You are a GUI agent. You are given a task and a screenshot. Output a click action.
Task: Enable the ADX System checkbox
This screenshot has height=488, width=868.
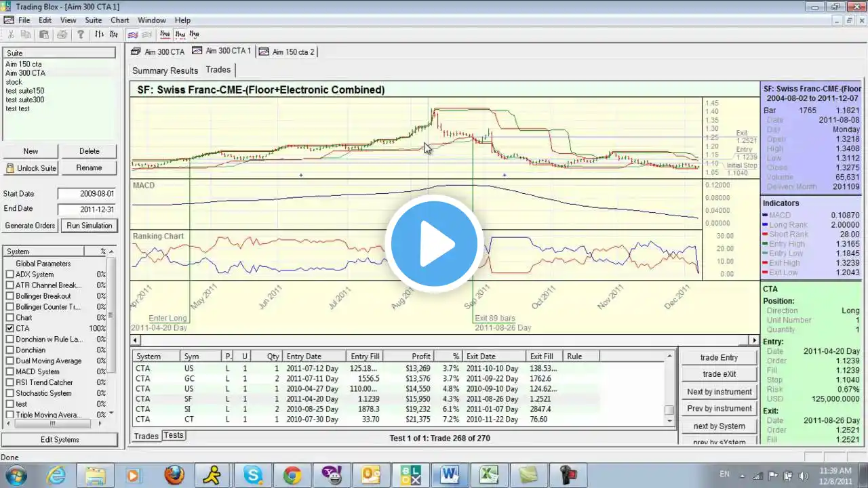(x=9, y=274)
